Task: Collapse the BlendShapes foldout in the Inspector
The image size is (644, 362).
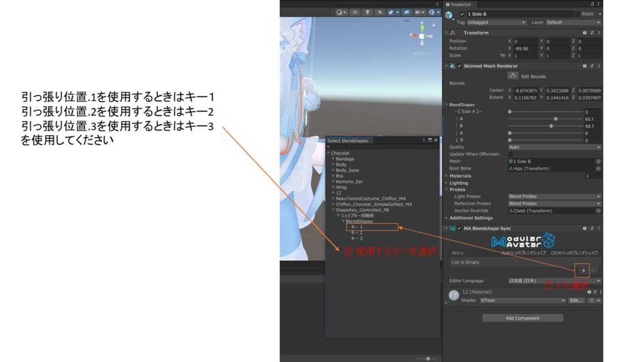Action: [447, 105]
